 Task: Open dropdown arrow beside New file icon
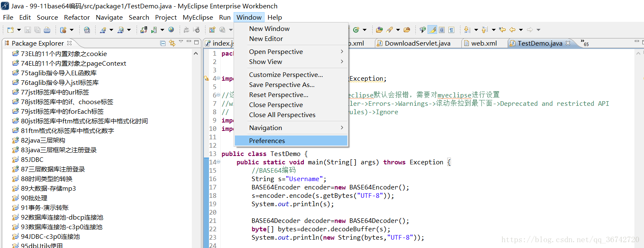[x=19, y=30]
